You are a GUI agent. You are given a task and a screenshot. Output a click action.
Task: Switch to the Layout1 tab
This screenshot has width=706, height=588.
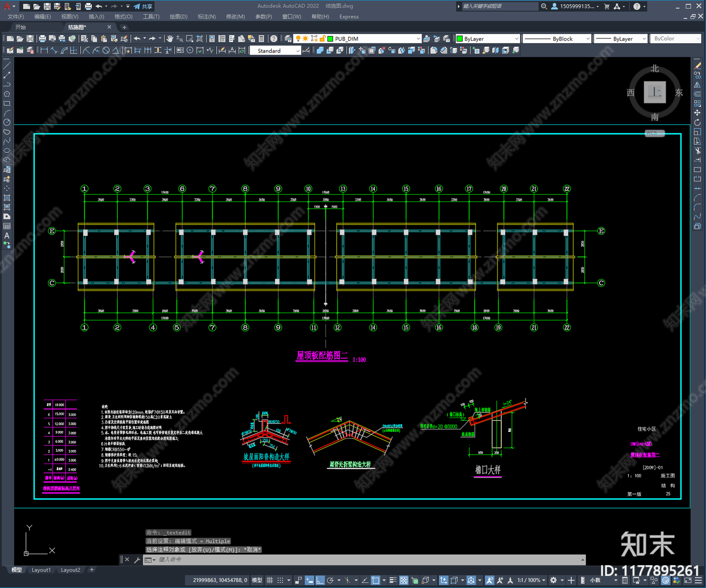coord(41,570)
